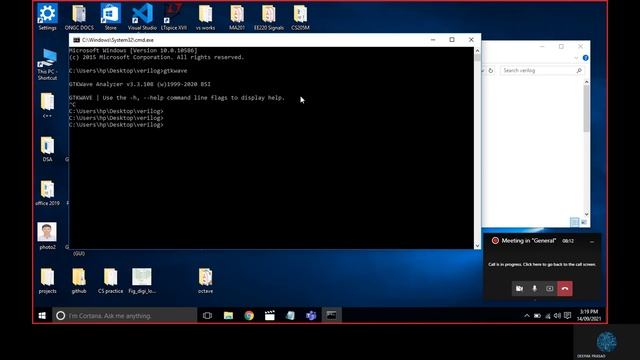Hang up the Teams call
The width and height of the screenshot is (640, 360).
(565, 289)
